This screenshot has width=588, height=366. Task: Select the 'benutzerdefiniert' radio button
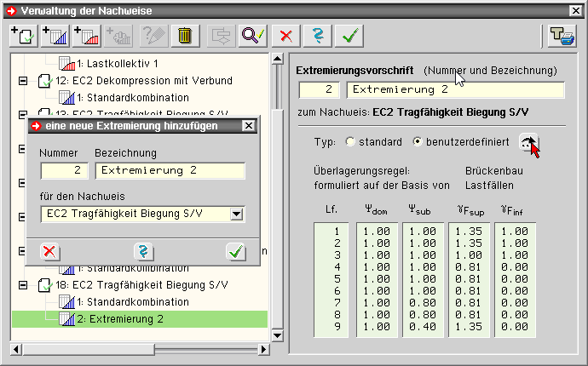click(x=418, y=141)
